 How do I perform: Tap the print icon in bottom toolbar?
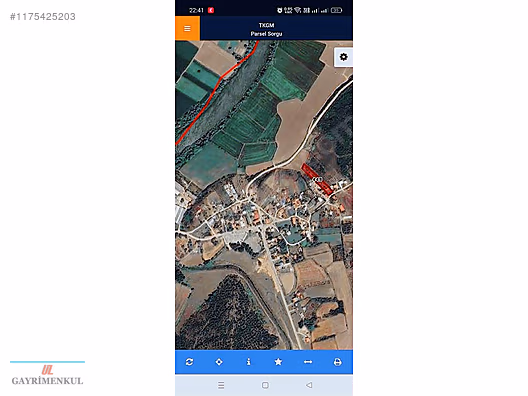point(337,362)
